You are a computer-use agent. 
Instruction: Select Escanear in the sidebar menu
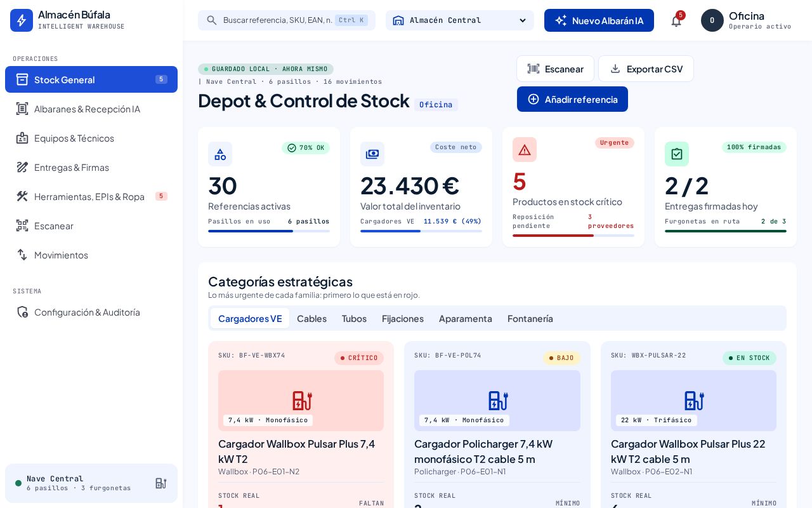pos(91,225)
